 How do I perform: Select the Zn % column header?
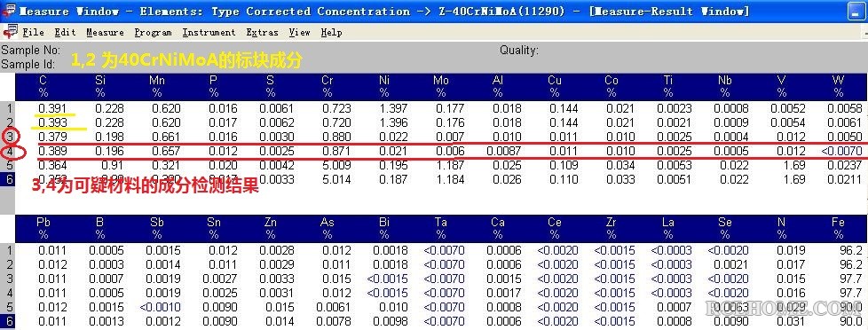coord(271,228)
